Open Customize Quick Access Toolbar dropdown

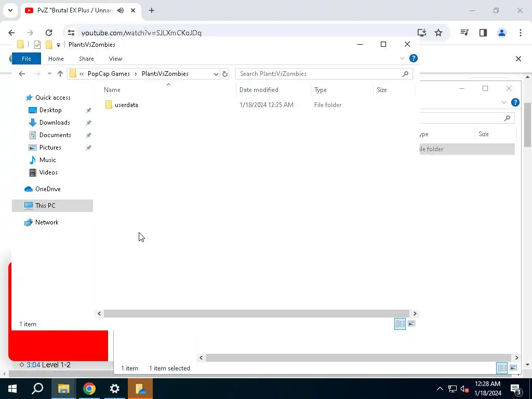(x=58, y=45)
